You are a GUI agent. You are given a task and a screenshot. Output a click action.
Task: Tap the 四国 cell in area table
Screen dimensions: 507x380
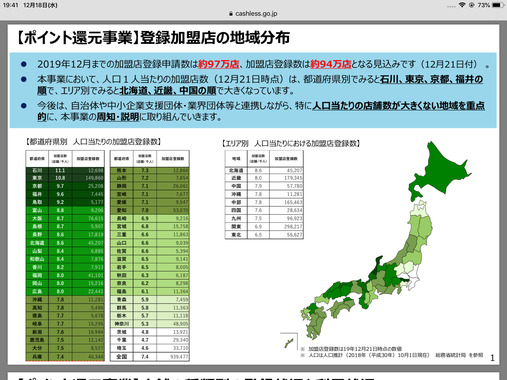click(236, 210)
